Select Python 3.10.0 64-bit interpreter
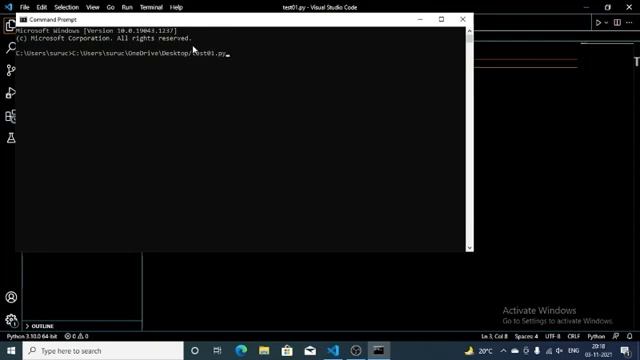This screenshot has height=360, width=640. 32,336
